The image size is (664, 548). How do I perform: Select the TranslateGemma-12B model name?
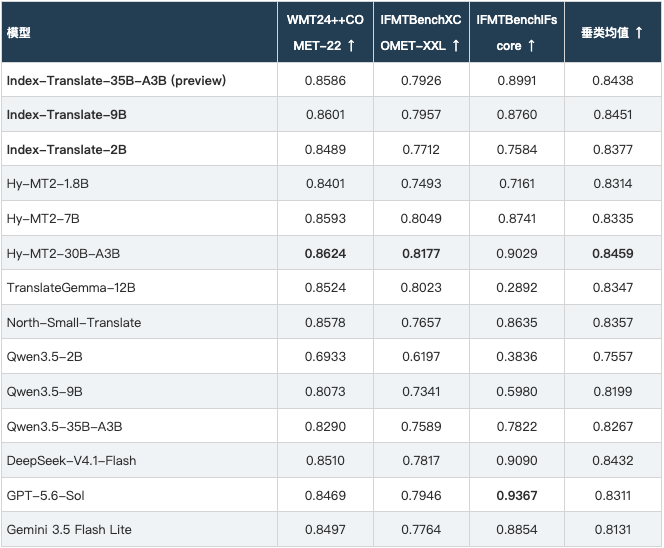pyautogui.click(x=71, y=288)
